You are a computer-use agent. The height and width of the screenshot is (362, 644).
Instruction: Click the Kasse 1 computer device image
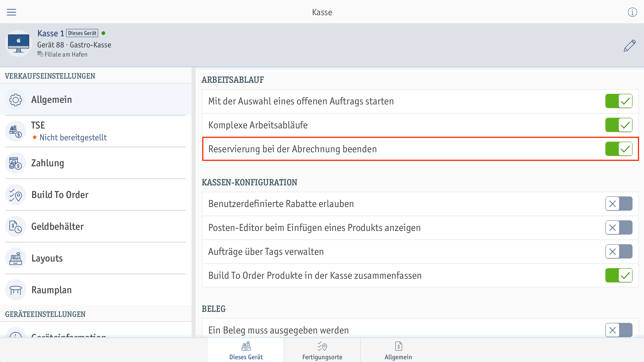[x=19, y=43]
